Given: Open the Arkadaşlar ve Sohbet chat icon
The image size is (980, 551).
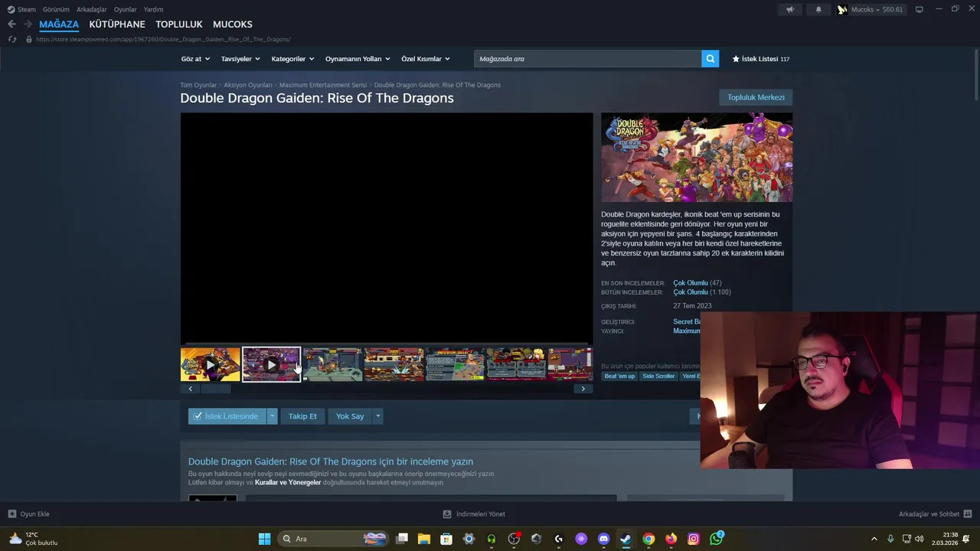Looking at the screenshot, I should pyautogui.click(x=968, y=514).
